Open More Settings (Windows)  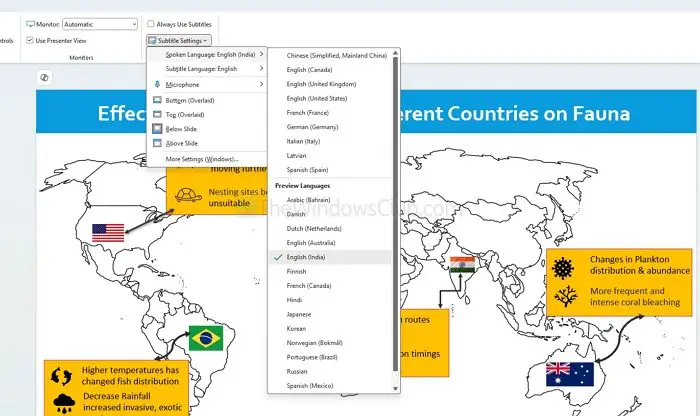[202, 159]
